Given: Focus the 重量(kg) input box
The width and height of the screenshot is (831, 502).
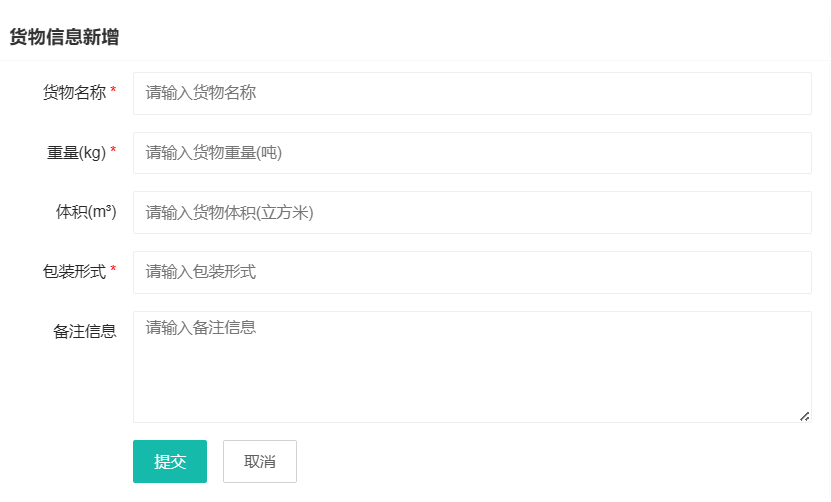Looking at the screenshot, I should point(472,153).
